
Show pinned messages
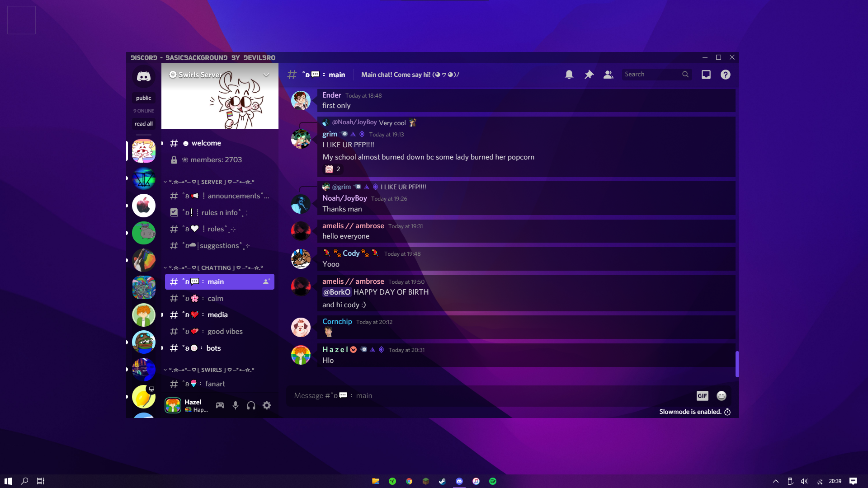pos(589,75)
